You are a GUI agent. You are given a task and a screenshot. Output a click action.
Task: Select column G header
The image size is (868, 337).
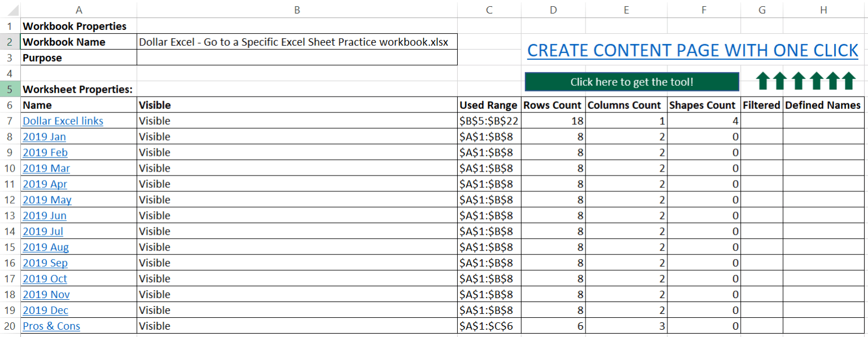coord(762,10)
